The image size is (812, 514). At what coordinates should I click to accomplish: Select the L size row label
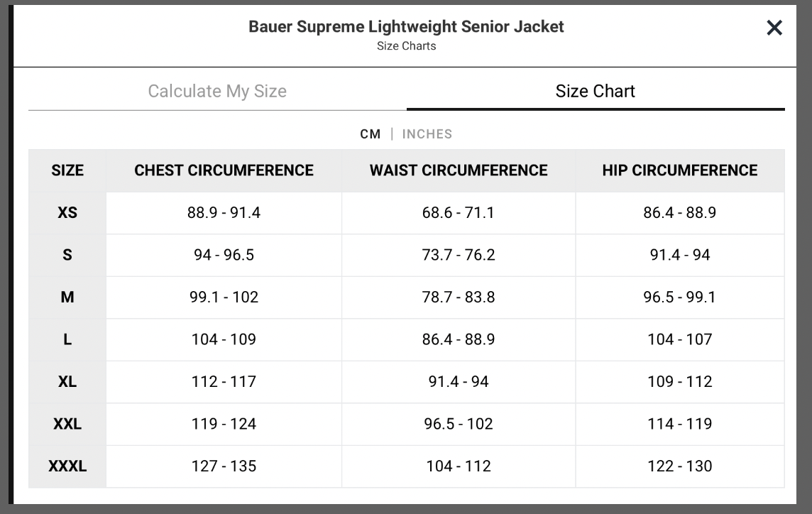67,339
